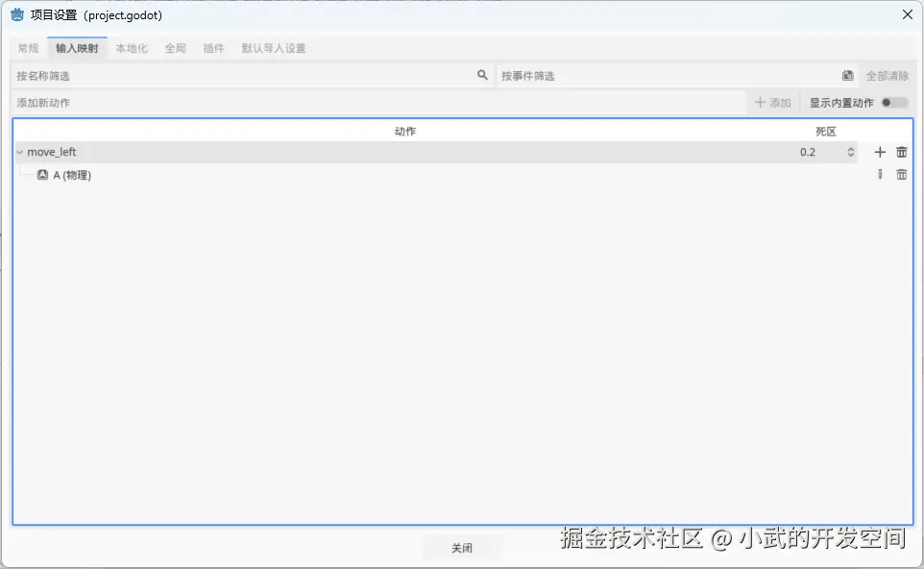Remove the A (物理) event via trash icon
This screenshot has width=924, height=569.
[901, 174]
